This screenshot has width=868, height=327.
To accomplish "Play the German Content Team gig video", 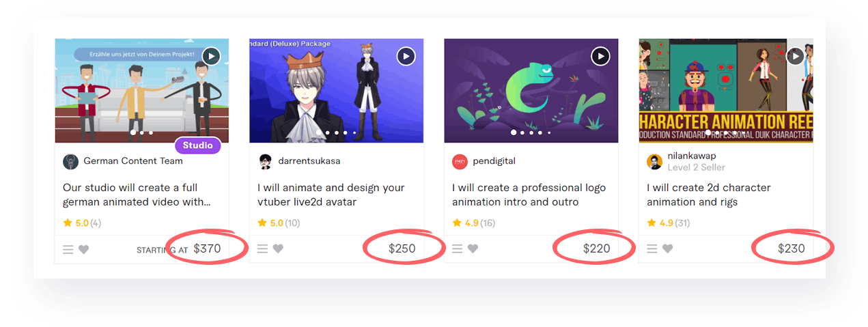I will pyautogui.click(x=211, y=56).
